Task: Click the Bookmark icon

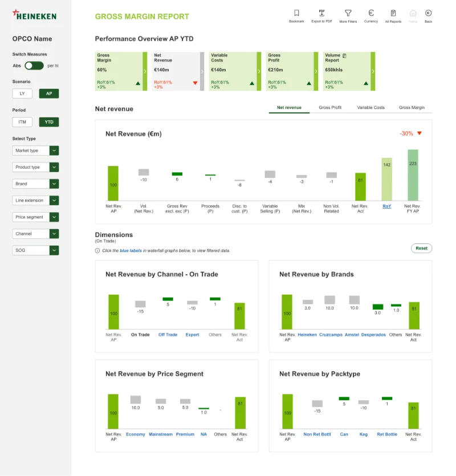Action: click(x=296, y=13)
